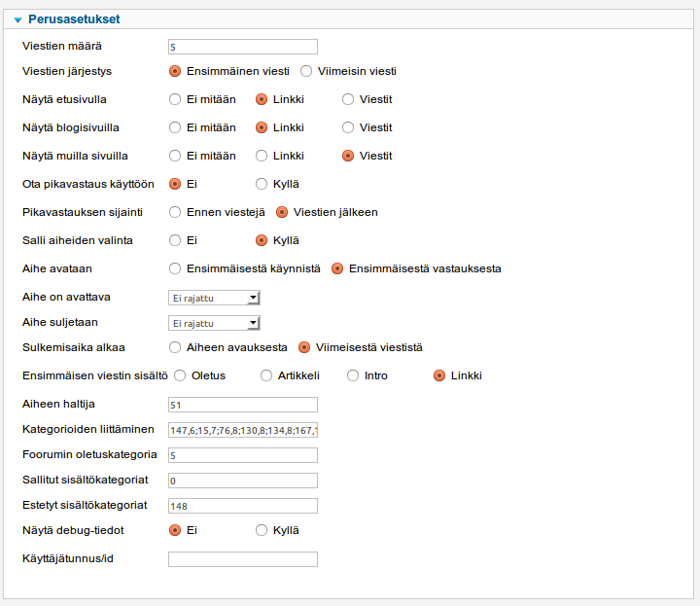This screenshot has height=606, width=700.
Task: Choose 'Ensimmäisestä käynnistä' for Aihe avataan
Action: [175, 268]
